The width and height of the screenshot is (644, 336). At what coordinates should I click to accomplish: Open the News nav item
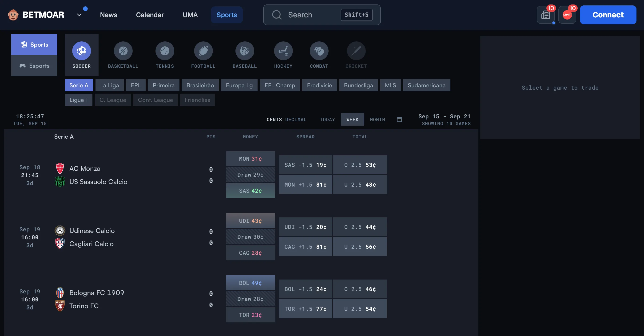(x=108, y=15)
